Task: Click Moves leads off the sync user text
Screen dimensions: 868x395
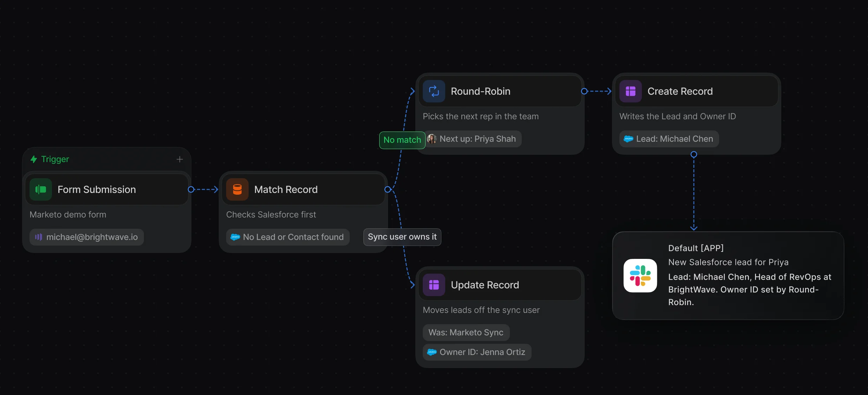Action: click(x=481, y=310)
